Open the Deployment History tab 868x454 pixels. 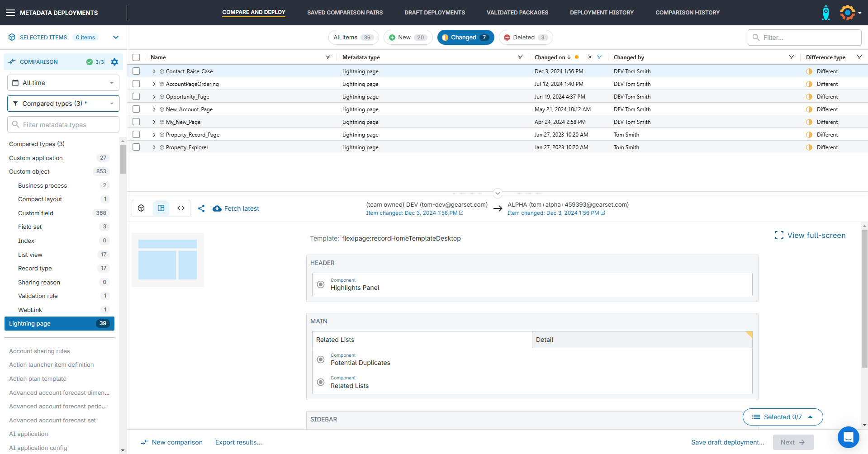point(602,13)
